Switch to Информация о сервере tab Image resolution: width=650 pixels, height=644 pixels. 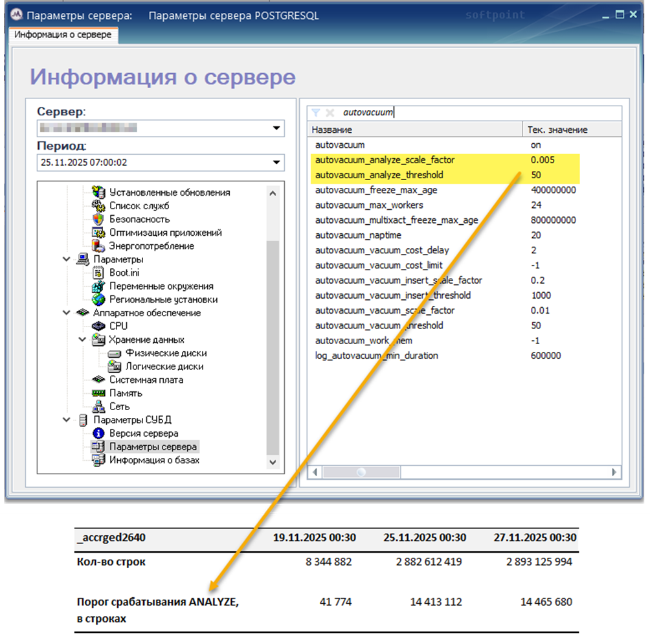tap(63, 35)
